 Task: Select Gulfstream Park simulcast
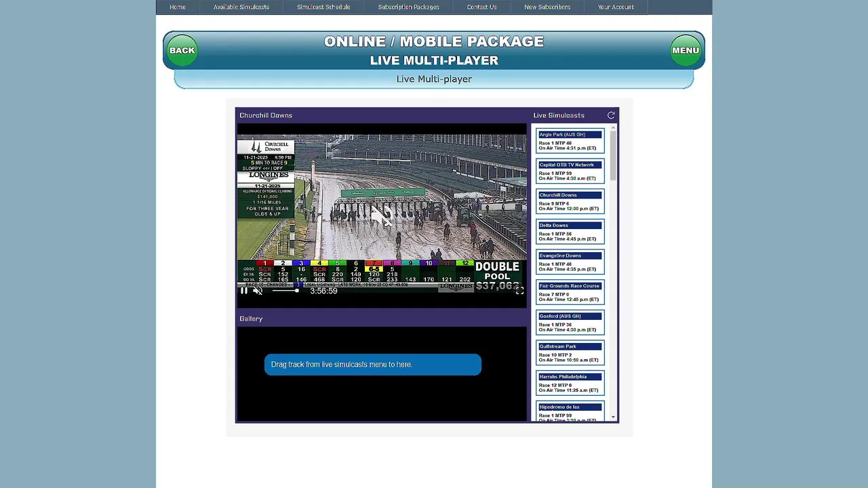[570, 353]
